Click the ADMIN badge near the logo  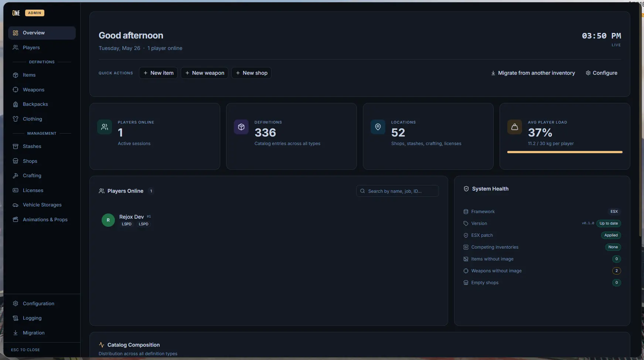pyautogui.click(x=35, y=13)
